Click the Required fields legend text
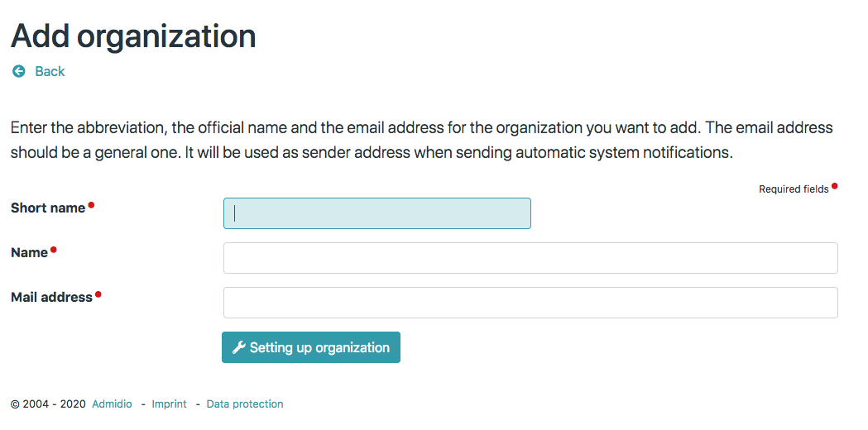This screenshot has height=430, width=868. coord(794,189)
